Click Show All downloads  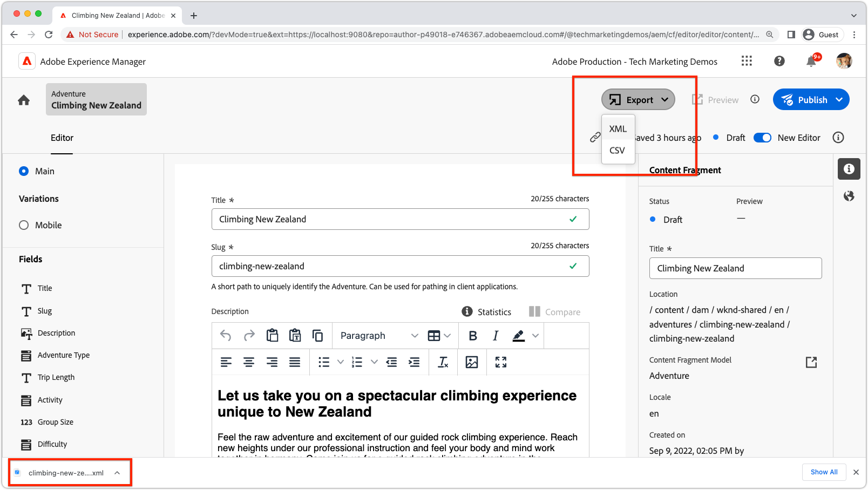pyautogui.click(x=824, y=472)
